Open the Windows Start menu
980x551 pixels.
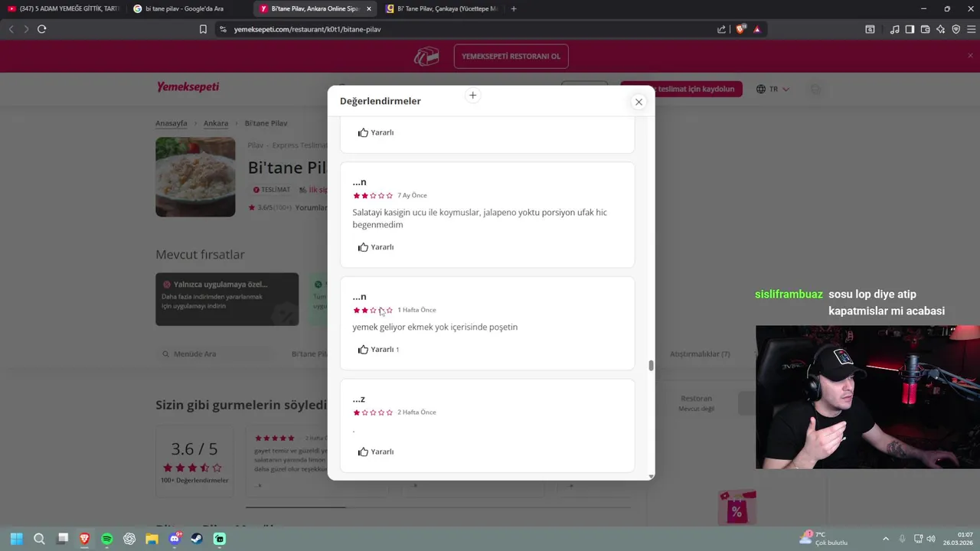(x=16, y=539)
